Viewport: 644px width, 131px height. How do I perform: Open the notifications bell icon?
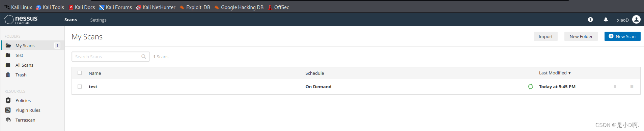(606, 20)
